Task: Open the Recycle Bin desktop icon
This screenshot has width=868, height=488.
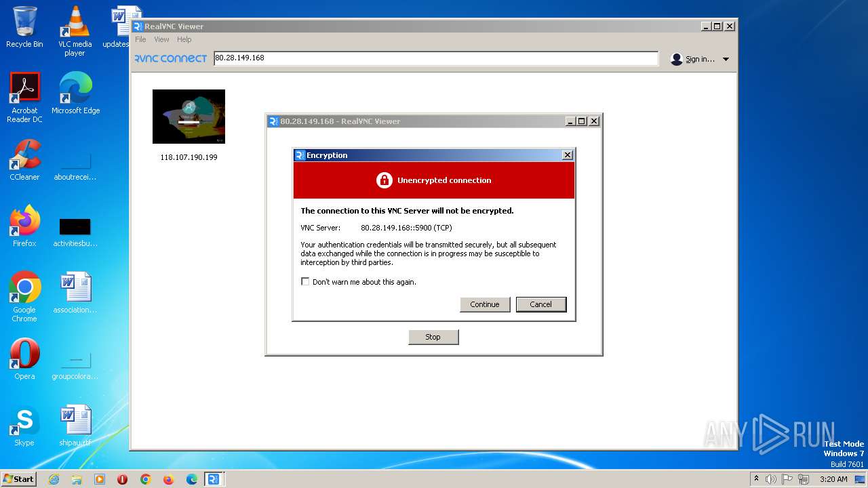Action: click(24, 27)
